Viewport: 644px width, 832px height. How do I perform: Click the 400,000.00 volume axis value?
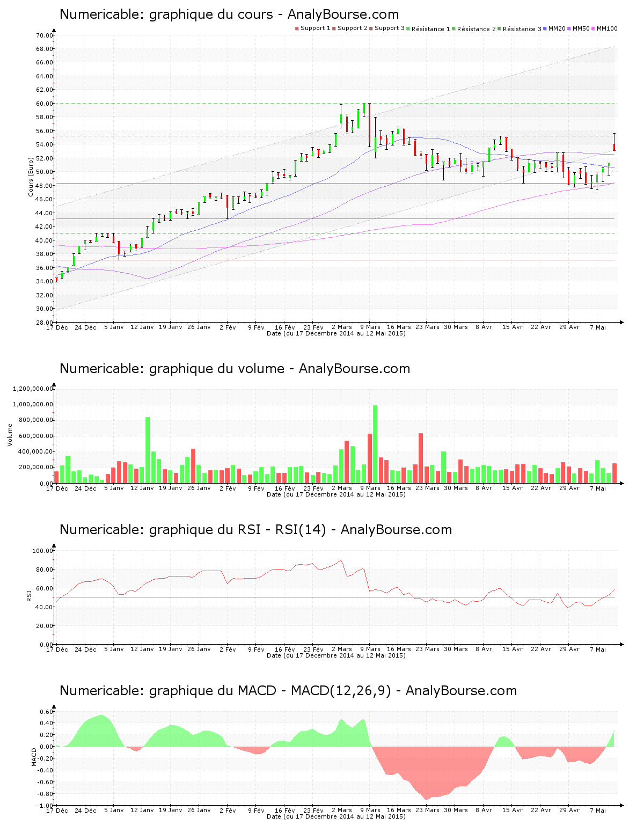[36, 452]
